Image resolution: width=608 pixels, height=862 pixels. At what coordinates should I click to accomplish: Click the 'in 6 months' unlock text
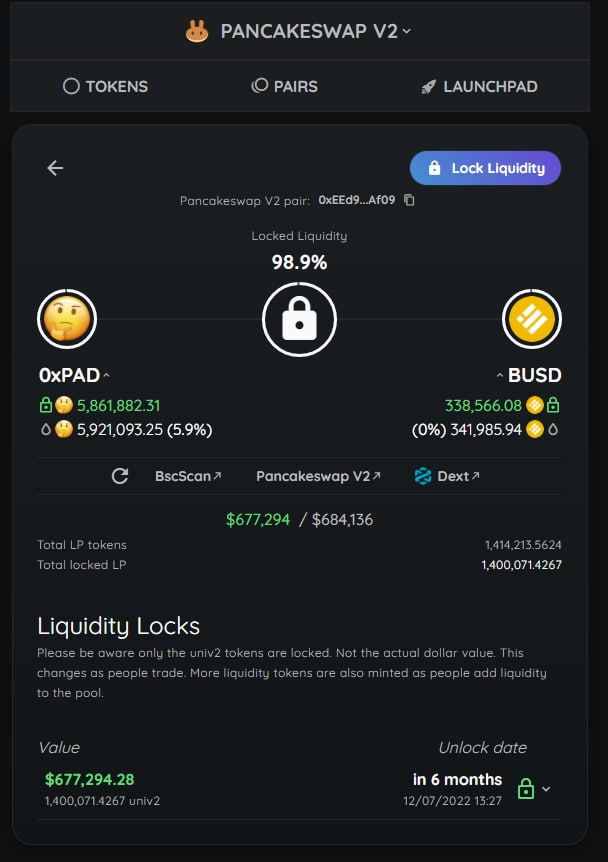(x=457, y=780)
